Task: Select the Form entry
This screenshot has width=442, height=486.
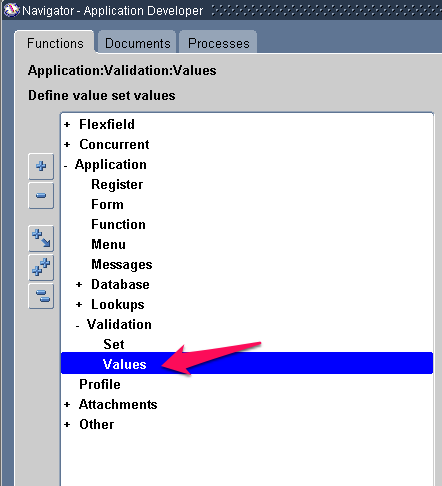Action: [107, 204]
